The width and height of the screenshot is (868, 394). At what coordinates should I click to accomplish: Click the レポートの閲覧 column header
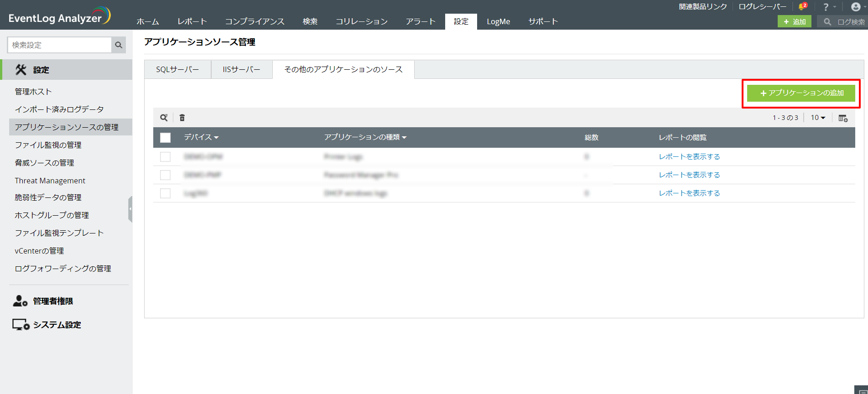tap(683, 137)
